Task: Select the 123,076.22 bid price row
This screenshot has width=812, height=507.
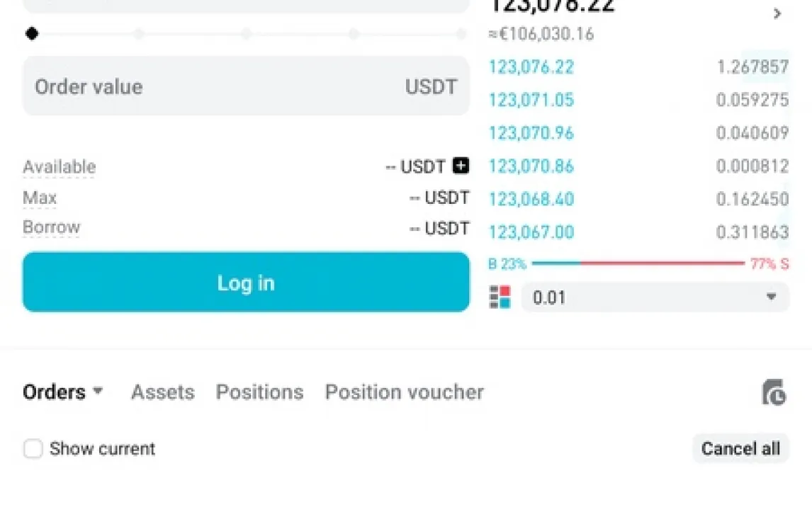Action: tap(638, 67)
